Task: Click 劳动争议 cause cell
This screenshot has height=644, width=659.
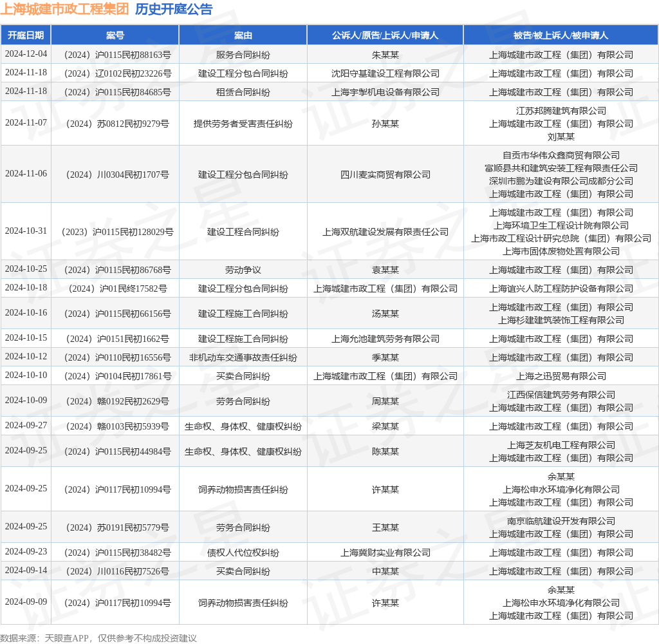Action: pos(243,270)
